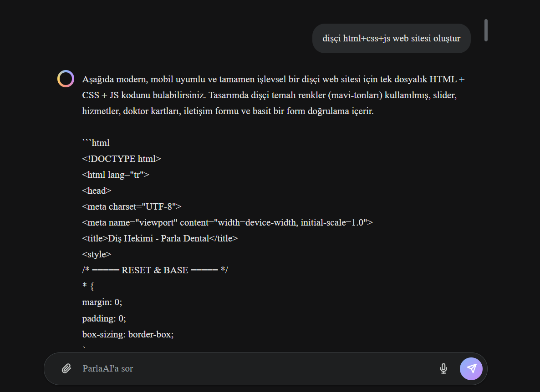
Task: Click the "margin: 0;" CSS line
Action: [102, 302]
